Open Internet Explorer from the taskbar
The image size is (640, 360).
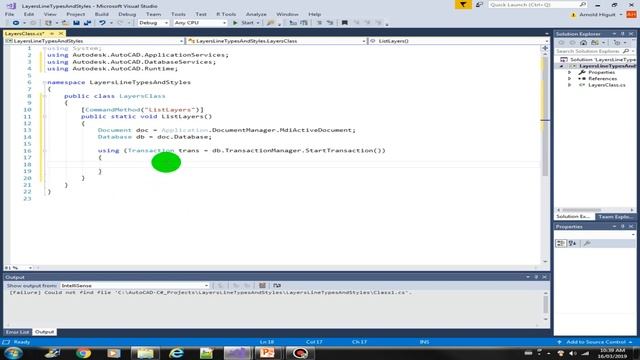point(176,353)
